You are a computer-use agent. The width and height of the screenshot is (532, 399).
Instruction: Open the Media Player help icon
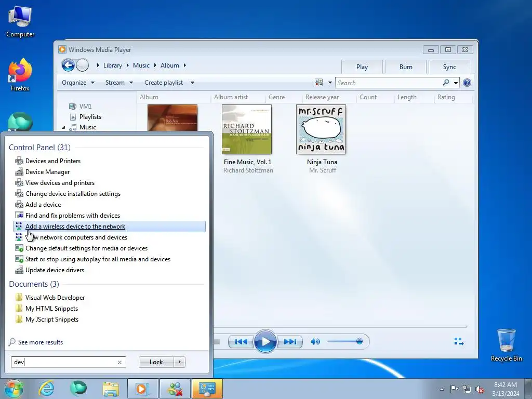467,83
